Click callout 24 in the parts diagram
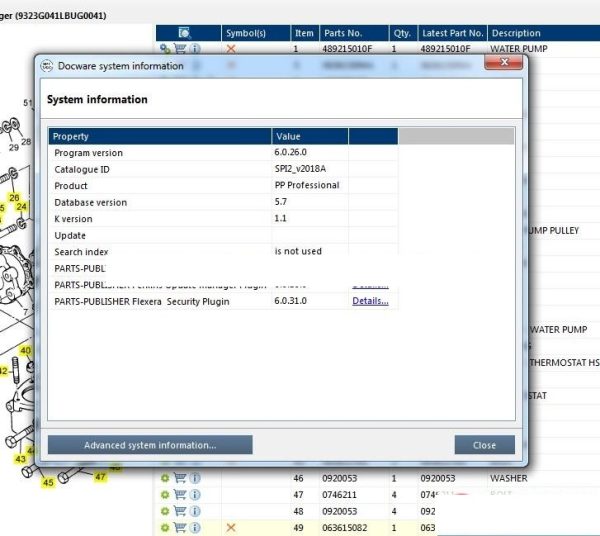 tap(21, 207)
